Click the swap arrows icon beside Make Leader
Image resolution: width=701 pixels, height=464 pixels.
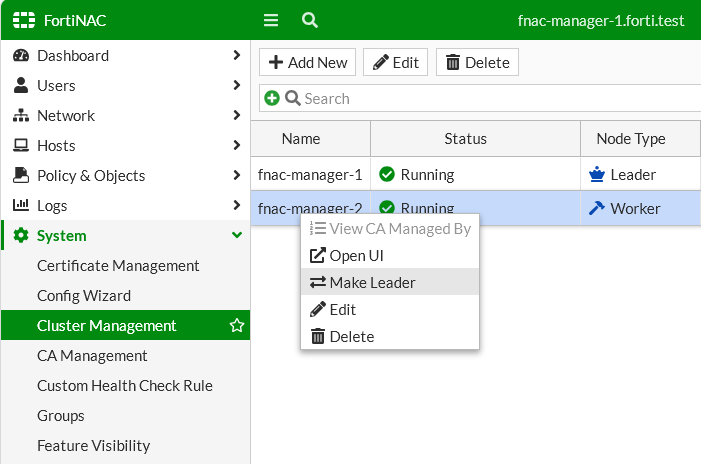coord(318,282)
